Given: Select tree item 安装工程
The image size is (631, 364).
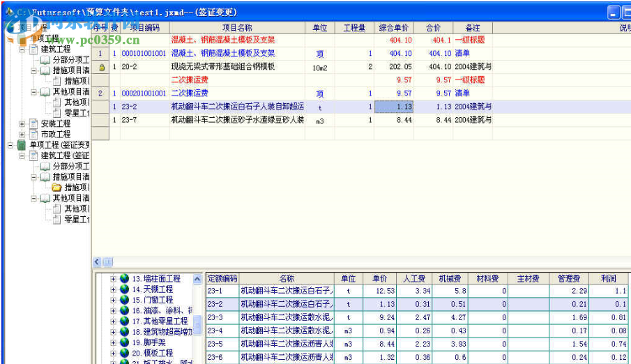Looking at the screenshot, I should click(56, 123).
